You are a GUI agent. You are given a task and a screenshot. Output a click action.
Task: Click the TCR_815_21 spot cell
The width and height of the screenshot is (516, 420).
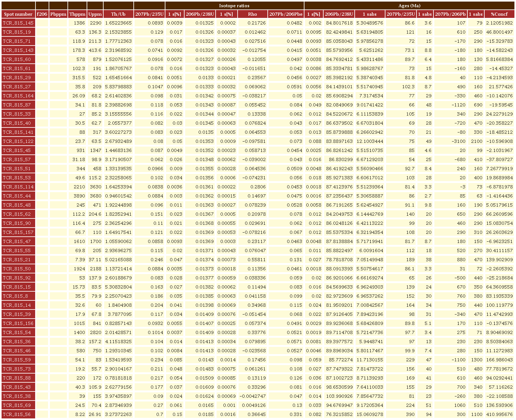tap(18, 260)
